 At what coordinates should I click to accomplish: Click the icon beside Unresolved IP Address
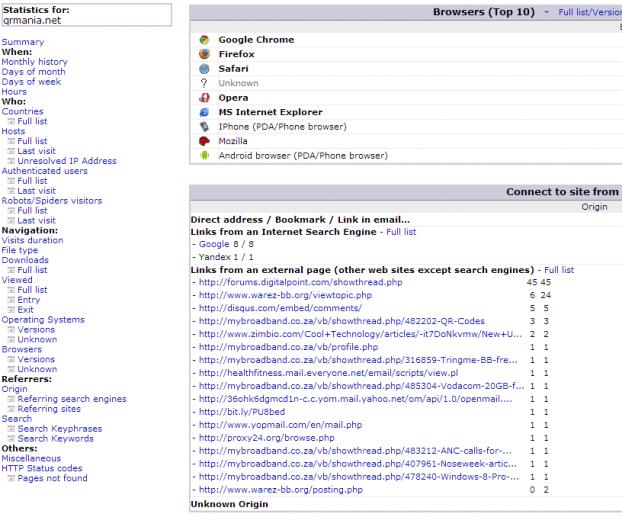click(x=11, y=161)
